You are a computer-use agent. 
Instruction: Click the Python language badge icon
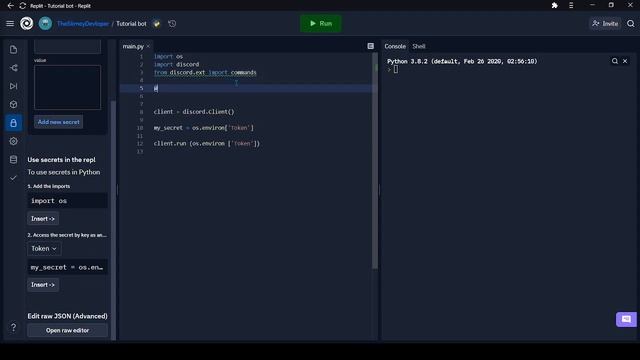click(157, 24)
